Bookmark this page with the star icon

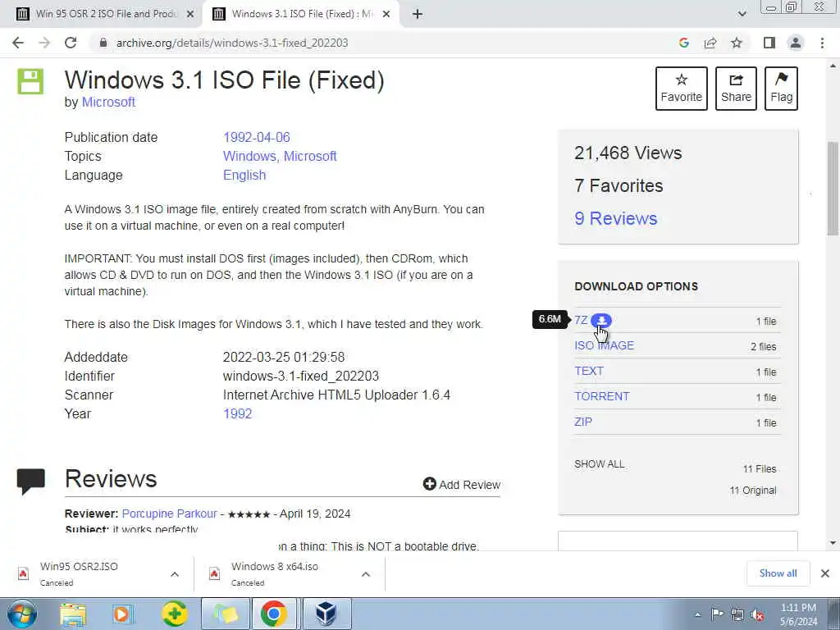(x=737, y=43)
